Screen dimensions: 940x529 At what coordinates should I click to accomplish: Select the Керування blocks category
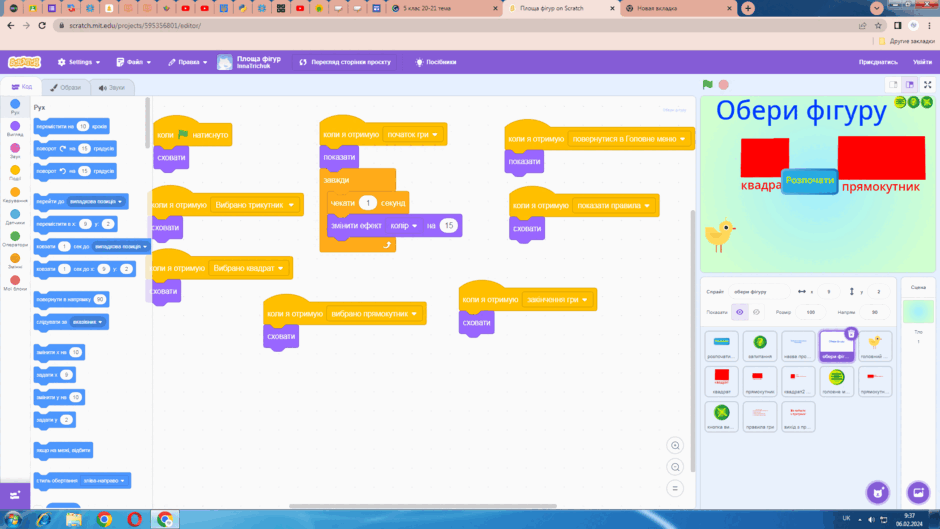coord(15,195)
